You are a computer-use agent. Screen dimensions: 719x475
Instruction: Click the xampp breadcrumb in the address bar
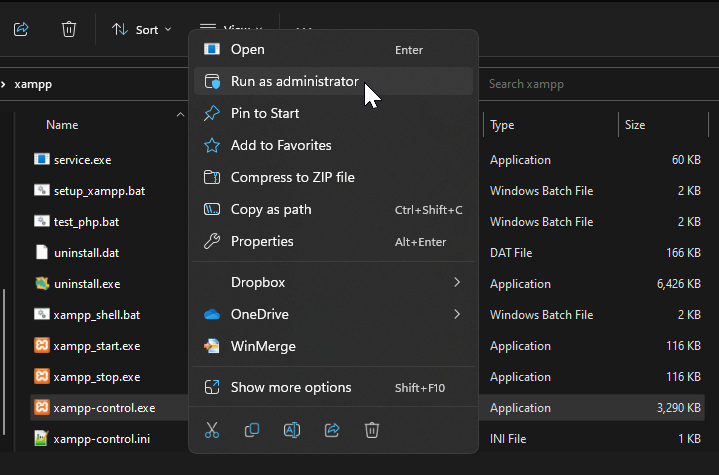pyautogui.click(x=33, y=84)
